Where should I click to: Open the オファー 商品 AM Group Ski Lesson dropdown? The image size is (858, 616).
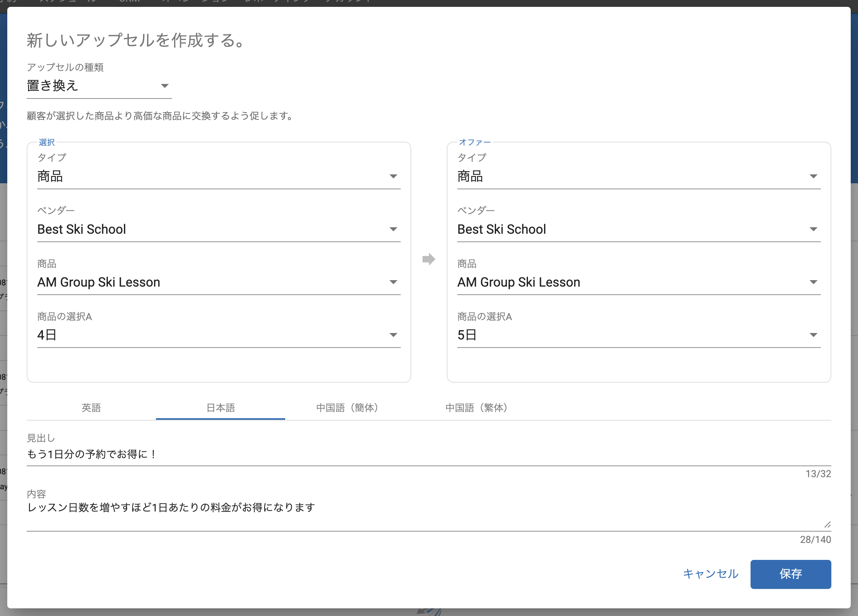coord(638,282)
